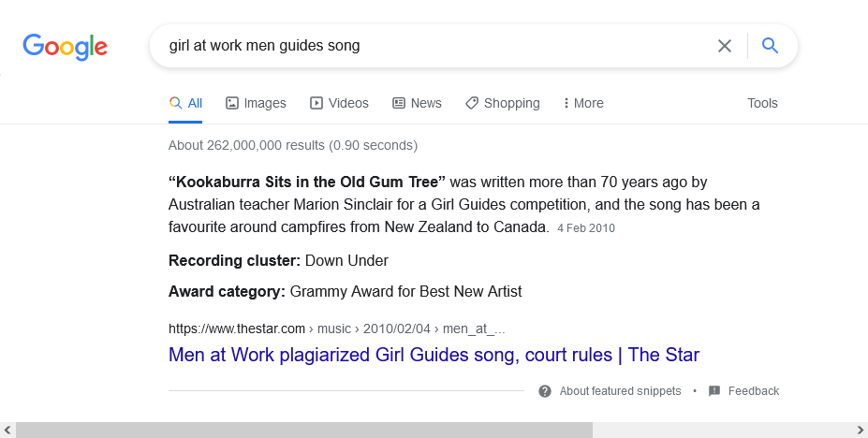Switch to the All results tab

186,103
